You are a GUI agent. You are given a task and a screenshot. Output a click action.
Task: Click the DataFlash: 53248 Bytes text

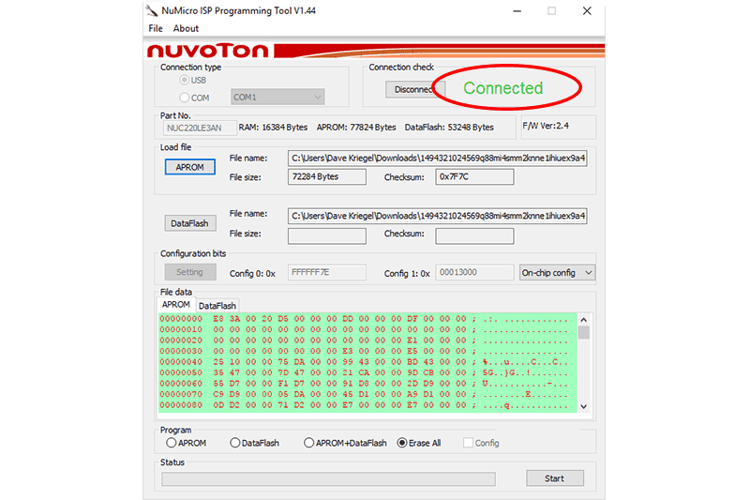449,127
